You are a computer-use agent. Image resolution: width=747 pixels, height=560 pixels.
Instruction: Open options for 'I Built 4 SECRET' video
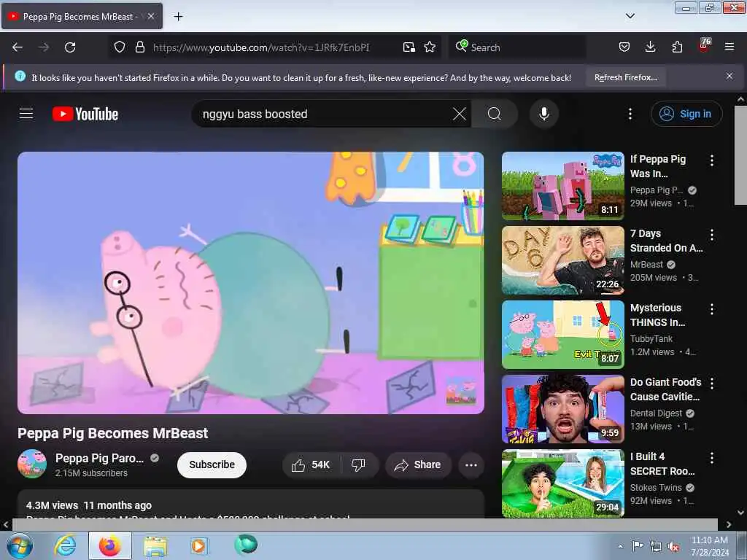(712, 458)
